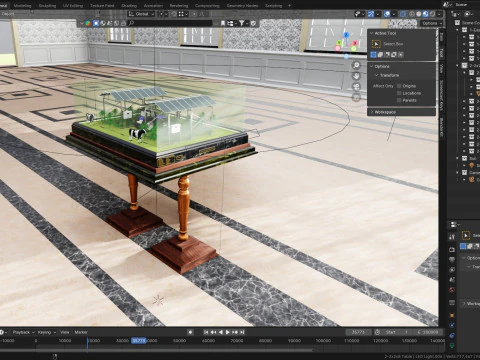
Task: Switch to the UV Editing workspace tab
Action: (72, 5)
